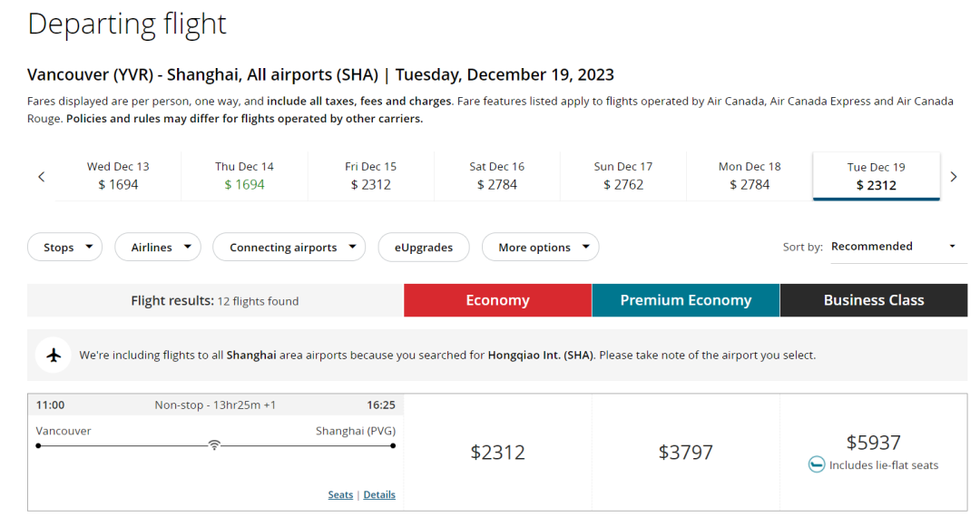The height and width of the screenshot is (517, 980).
Task: Click the eUpgrades filter button
Action: (x=423, y=248)
